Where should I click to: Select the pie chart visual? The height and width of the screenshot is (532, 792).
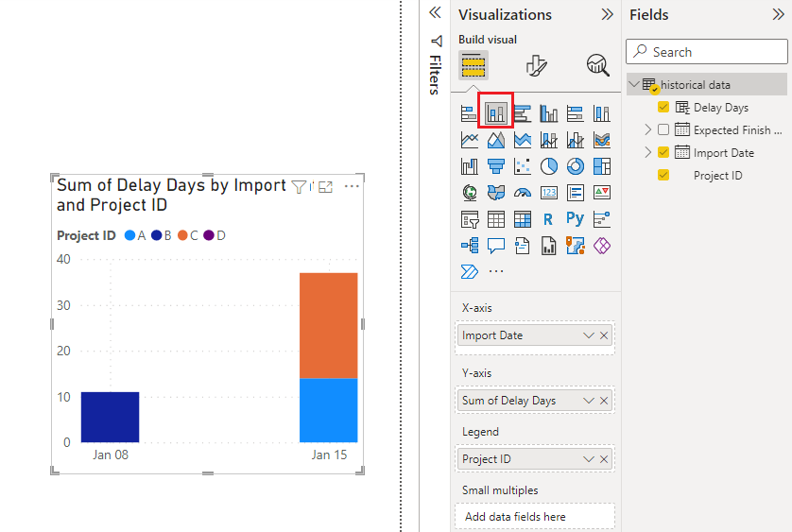(548, 166)
